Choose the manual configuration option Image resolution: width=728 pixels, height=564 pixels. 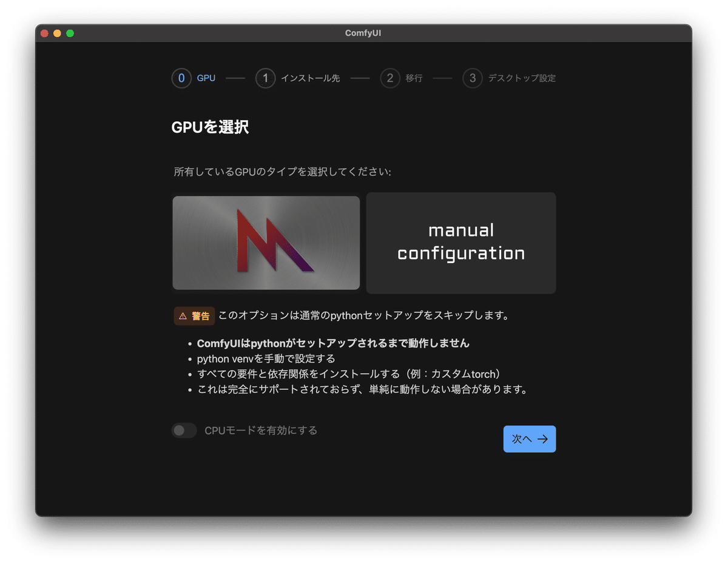coord(461,243)
